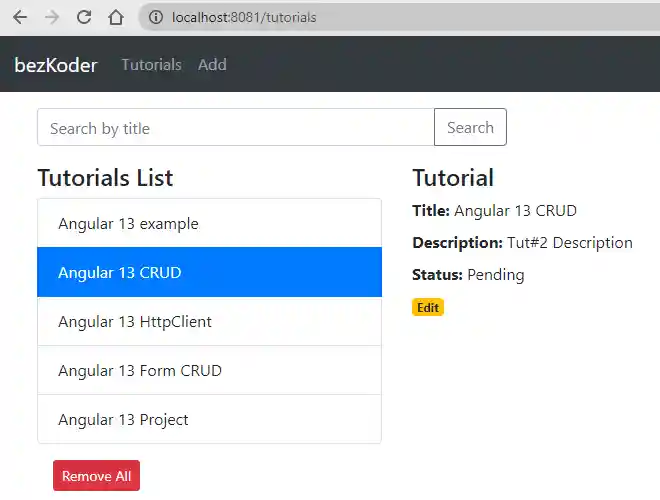Select the Angular 13 HttpClient list item
Viewport: 660px width, 500px height.
point(210,322)
